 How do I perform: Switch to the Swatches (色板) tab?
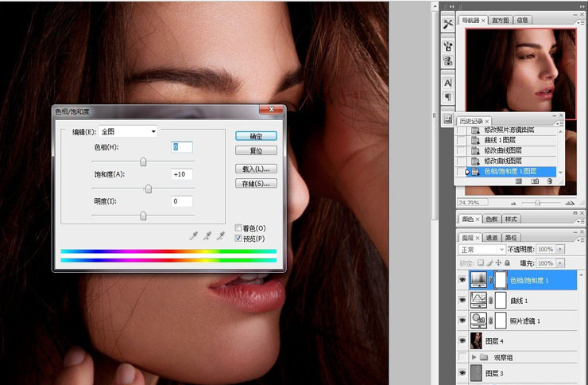pos(491,219)
